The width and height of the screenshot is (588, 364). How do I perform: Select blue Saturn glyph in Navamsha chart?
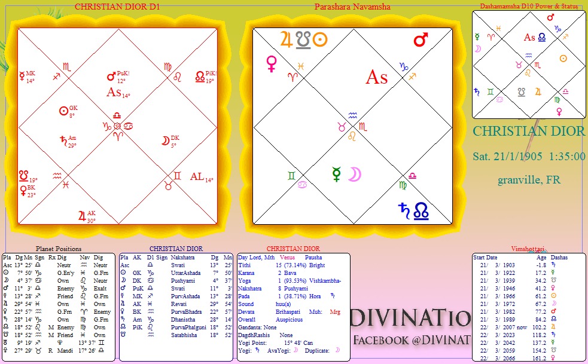[x=404, y=210]
